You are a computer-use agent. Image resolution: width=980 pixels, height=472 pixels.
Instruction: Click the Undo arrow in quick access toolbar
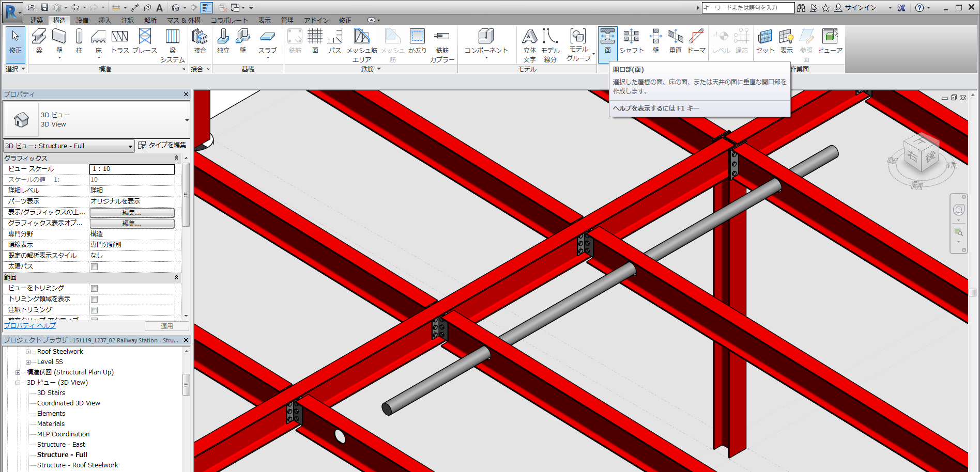75,7
